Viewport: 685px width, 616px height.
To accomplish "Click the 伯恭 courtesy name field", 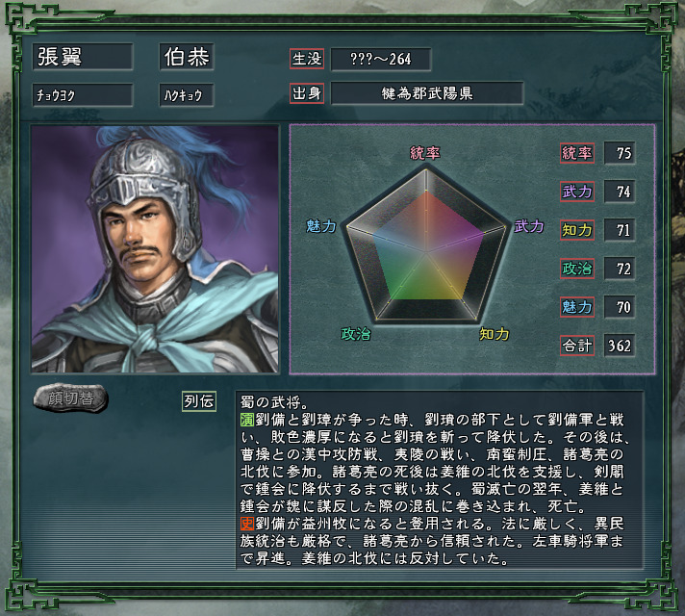I will pyautogui.click(x=187, y=57).
